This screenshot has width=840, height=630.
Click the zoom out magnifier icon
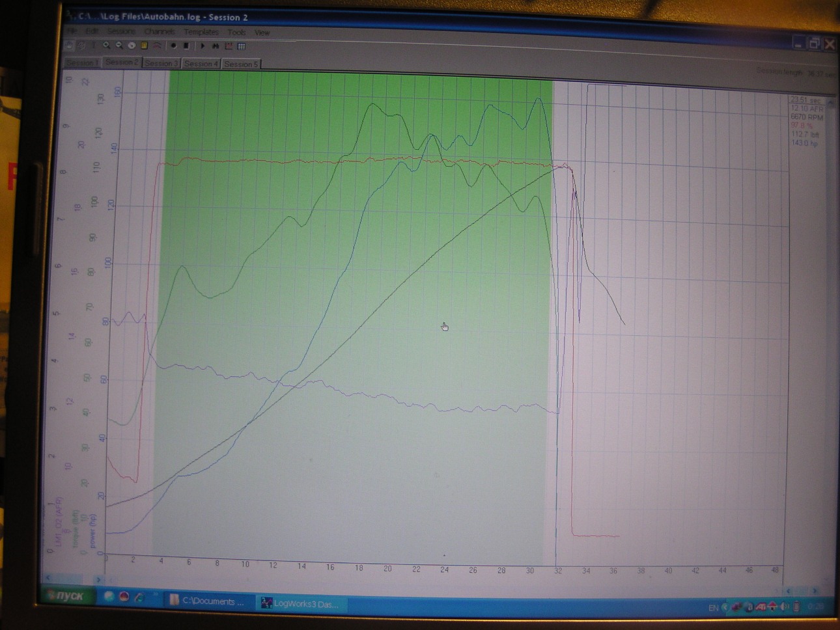pyautogui.click(x=119, y=46)
